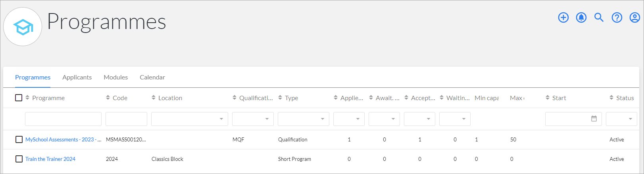Click the Programme name filter field
This screenshot has width=644, height=174.
point(63,119)
